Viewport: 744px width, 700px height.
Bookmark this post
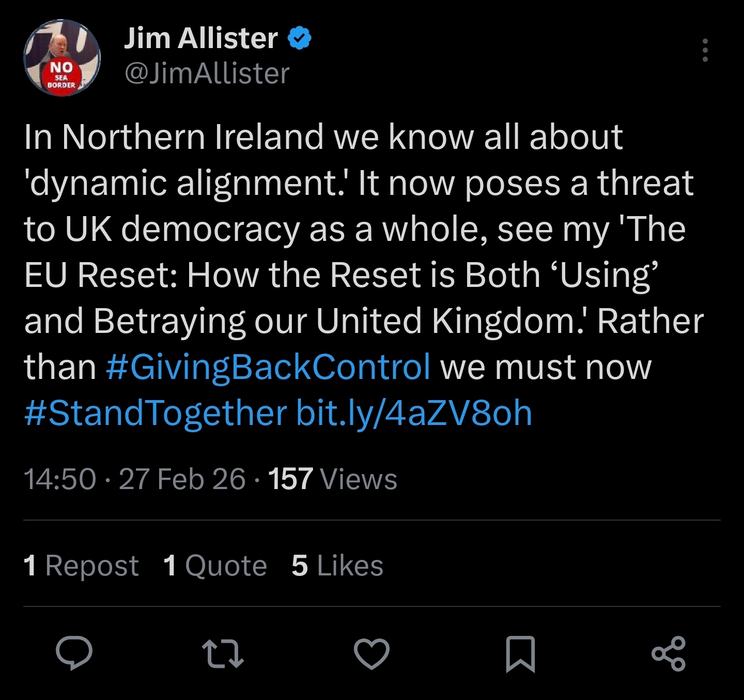point(520,654)
